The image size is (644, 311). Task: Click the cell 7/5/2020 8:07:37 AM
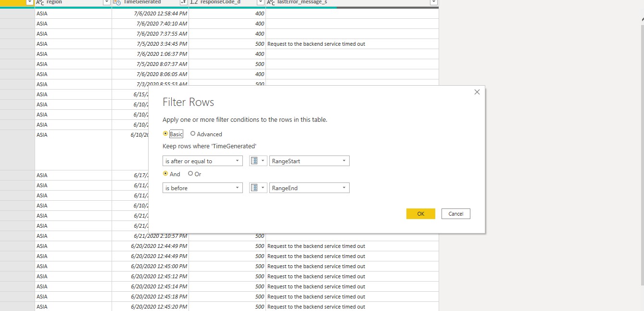pos(150,64)
